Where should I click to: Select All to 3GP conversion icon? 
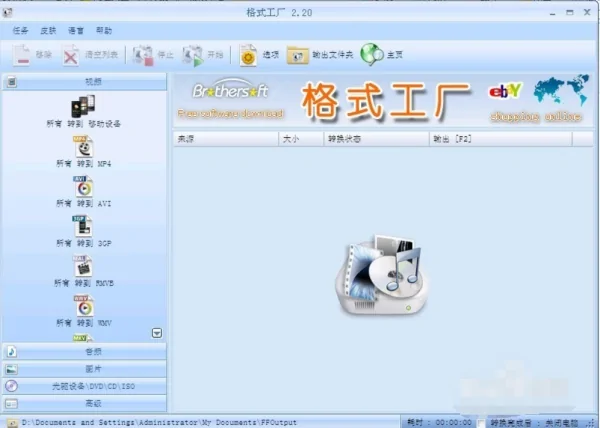click(x=83, y=226)
